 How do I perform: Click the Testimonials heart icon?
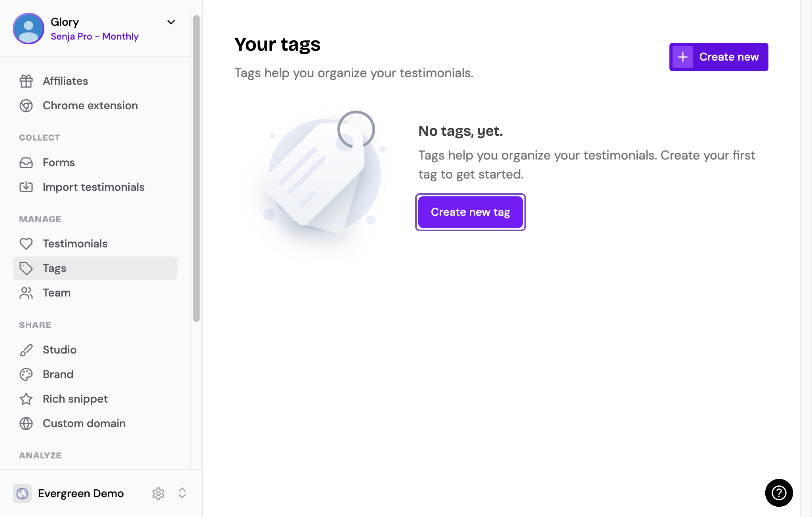26,244
